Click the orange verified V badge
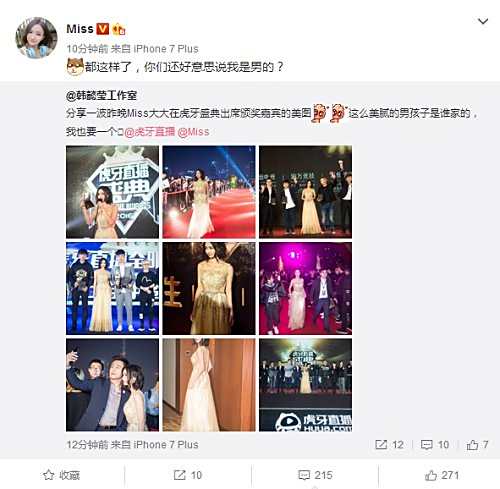The height and width of the screenshot is (489, 500). 103,29
